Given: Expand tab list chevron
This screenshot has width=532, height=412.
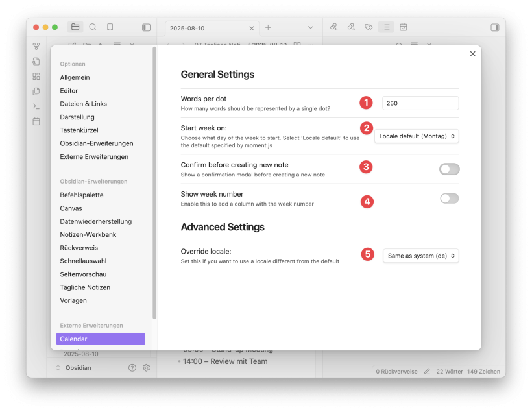Looking at the screenshot, I should point(311,27).
